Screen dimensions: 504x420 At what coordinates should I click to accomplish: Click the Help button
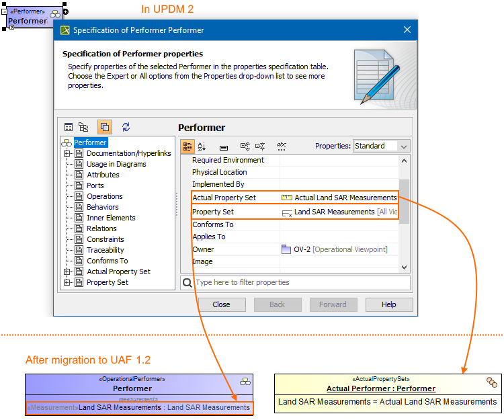coord(389,304)
